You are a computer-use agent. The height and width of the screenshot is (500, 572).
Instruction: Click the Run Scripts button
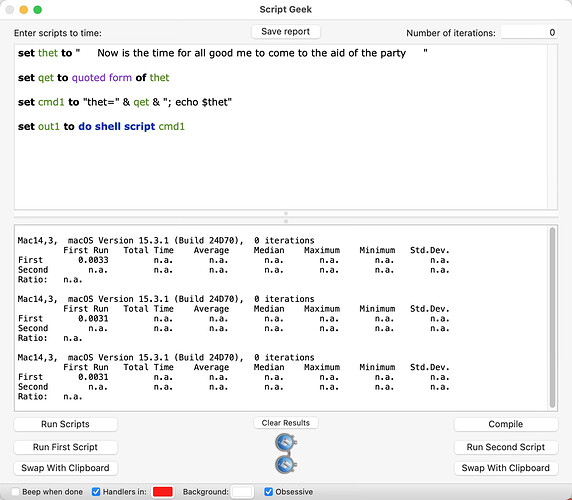(x=66, y=424)
